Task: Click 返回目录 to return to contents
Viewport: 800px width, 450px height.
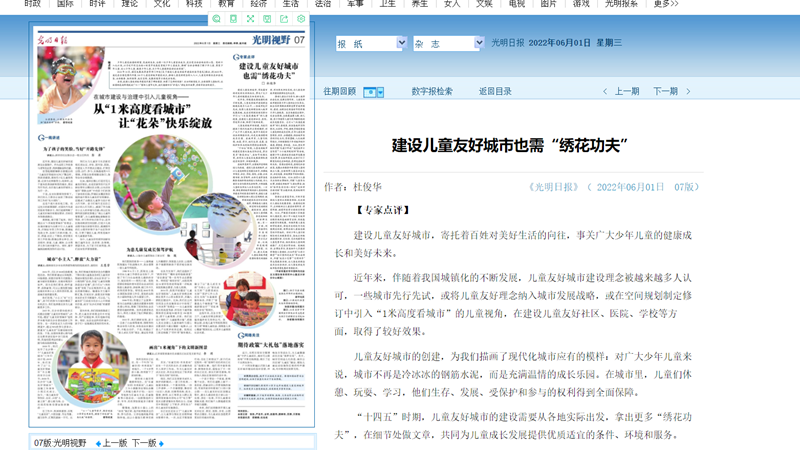Action: tap(495, 91)
